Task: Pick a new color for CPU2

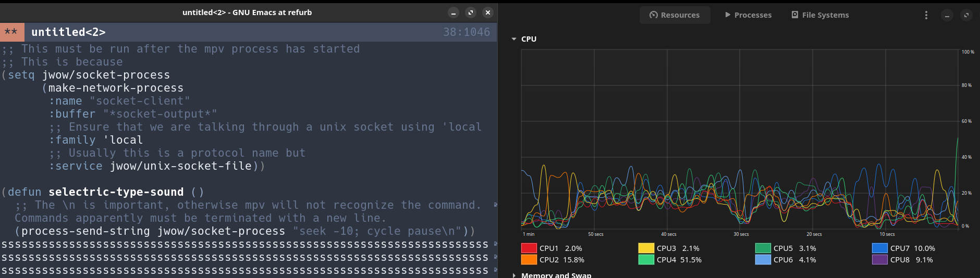Action: 529,260
